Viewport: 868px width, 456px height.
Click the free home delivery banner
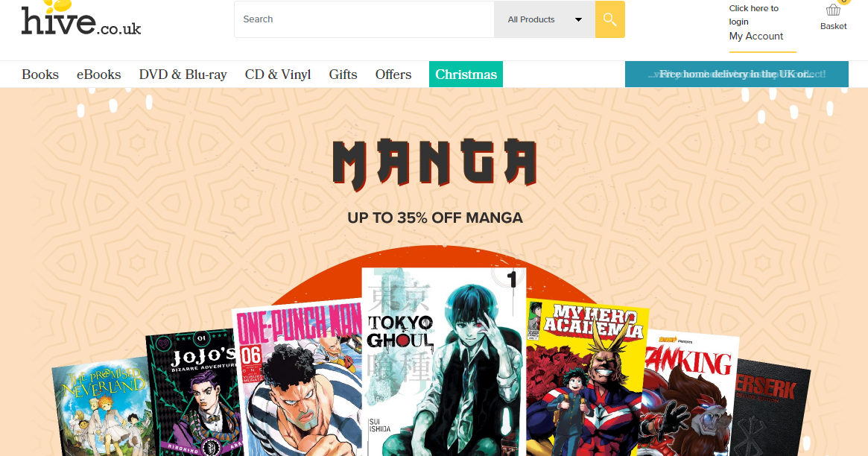pos(736,75)
